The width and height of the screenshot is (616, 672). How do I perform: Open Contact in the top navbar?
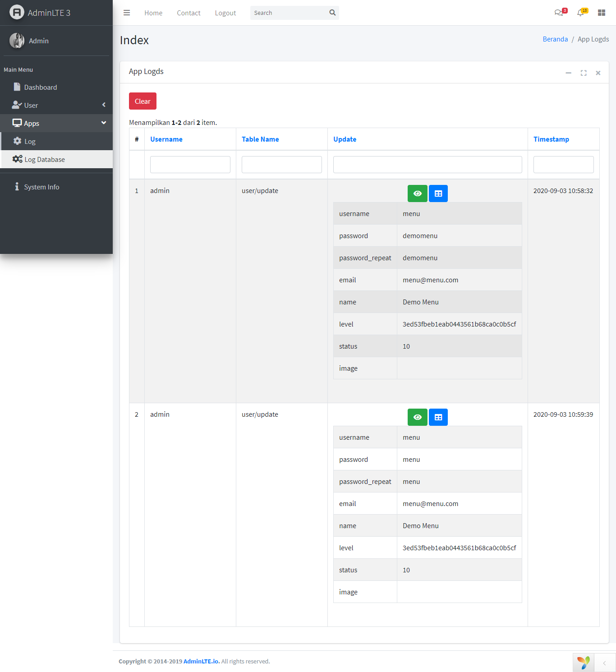click(188, 13)
